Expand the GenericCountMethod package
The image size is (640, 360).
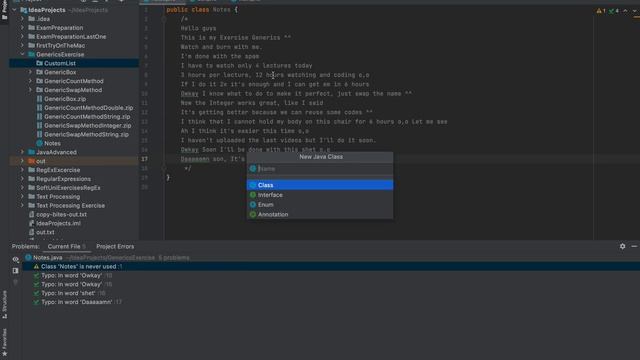[x=30, y=81]
